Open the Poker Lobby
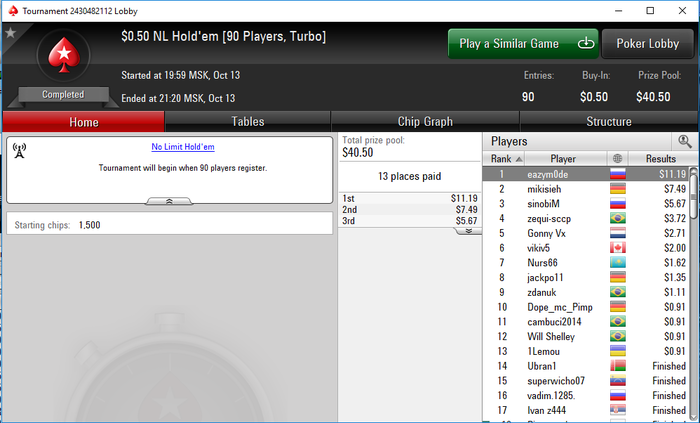 point(647,44)
